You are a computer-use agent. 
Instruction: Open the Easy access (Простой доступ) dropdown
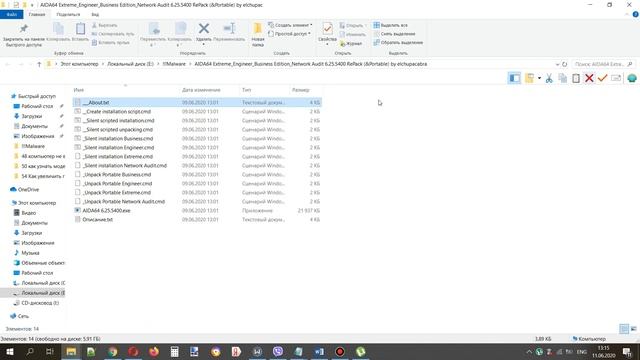point(289,33)
